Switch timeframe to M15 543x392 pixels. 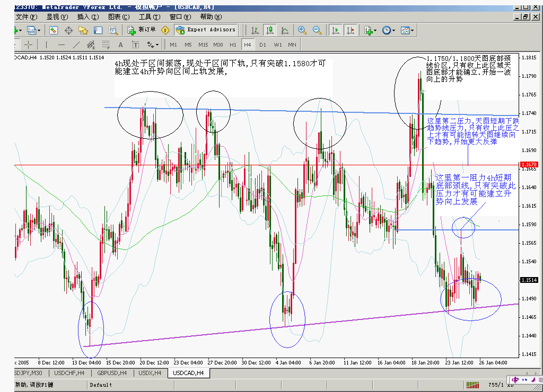(203, 44)
